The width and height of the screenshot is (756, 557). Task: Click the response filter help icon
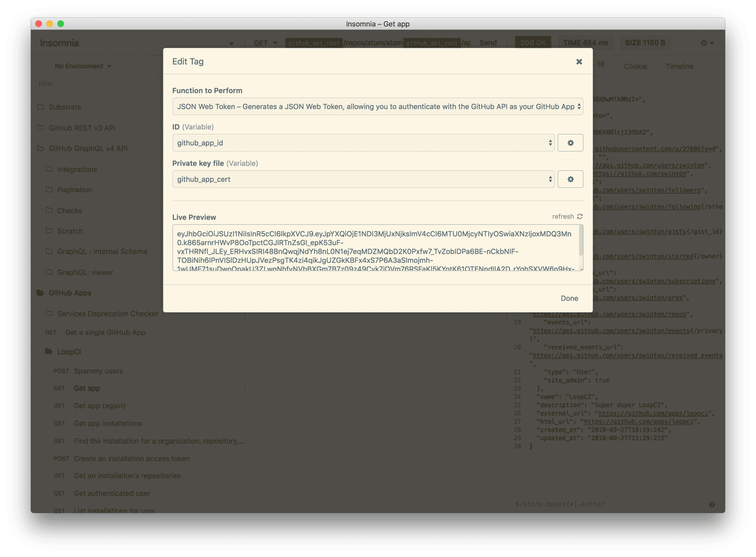point(712,505)
